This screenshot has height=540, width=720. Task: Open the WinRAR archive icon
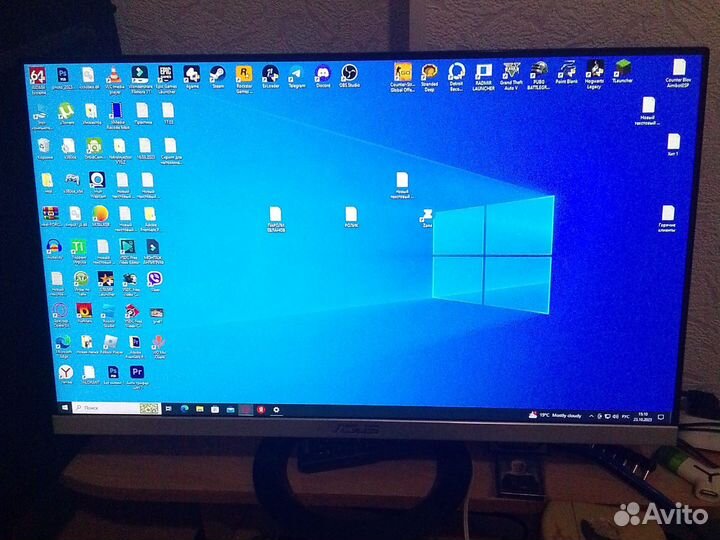51,217
